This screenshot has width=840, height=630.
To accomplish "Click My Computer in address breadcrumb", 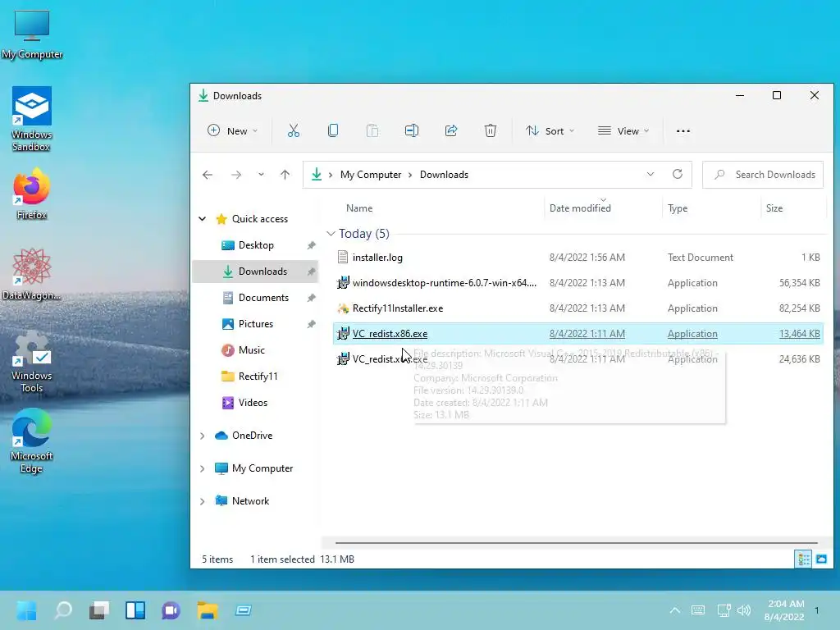I will coord(371,175).
